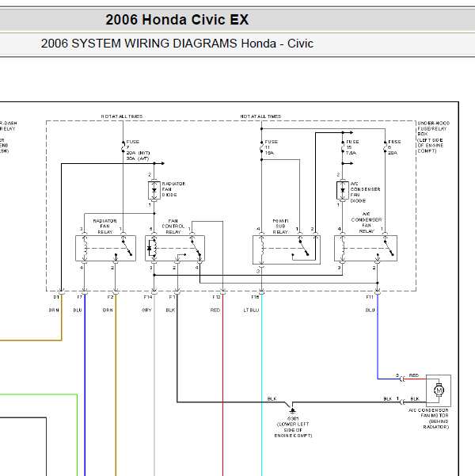The height and width of the screenshot is (476, 475).
Task: Click the RED label below F12
Action: point(215,310)
